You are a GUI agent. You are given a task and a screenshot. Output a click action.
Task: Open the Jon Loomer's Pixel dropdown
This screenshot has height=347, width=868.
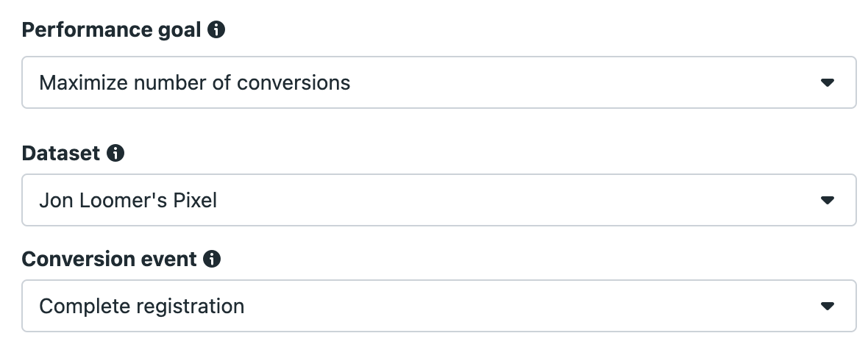click(439, 200)
